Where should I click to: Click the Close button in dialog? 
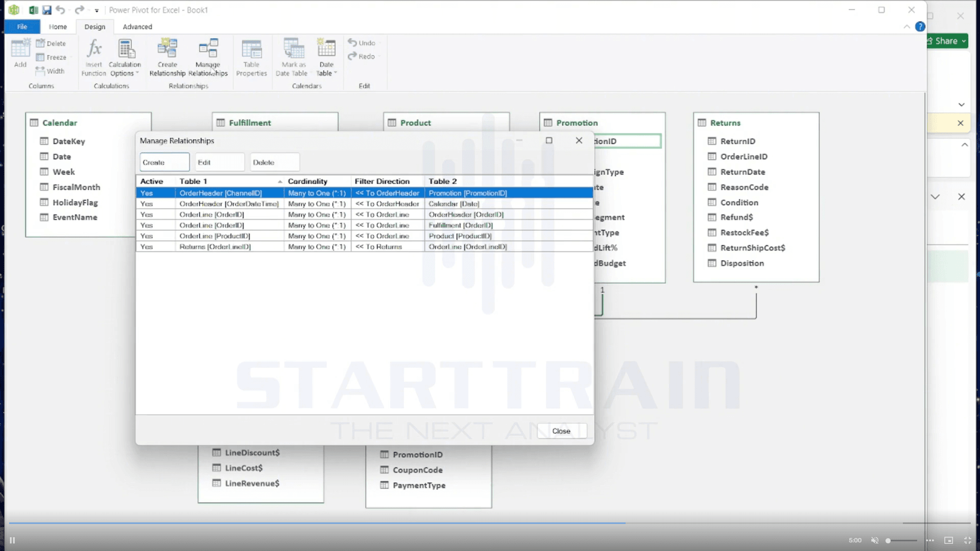(561, 431)
